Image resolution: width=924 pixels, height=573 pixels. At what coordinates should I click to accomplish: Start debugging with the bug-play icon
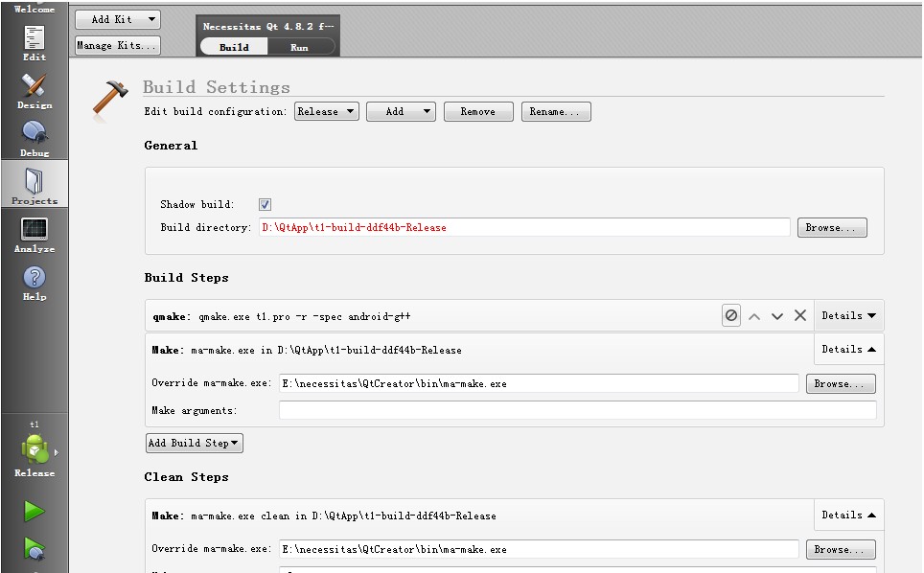coord(35,549)
